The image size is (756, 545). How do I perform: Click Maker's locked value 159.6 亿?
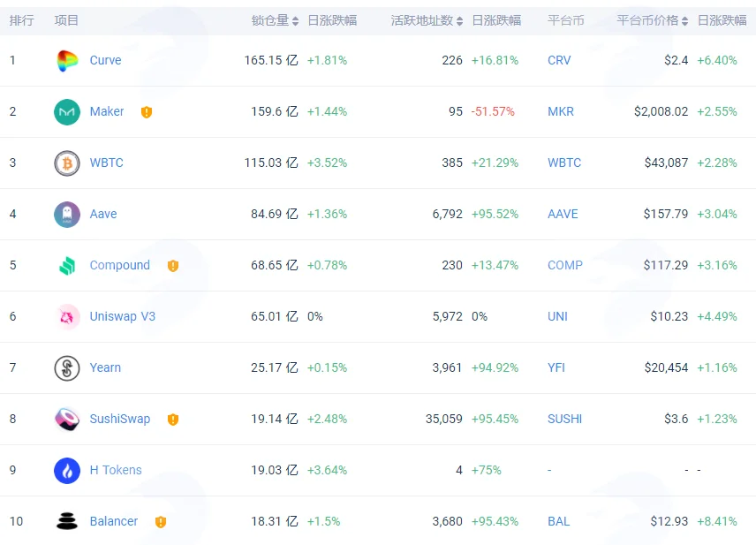pos(275,111)
